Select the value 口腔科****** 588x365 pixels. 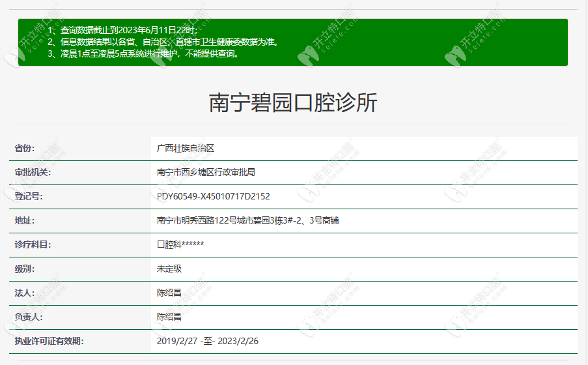coord(180,244)
